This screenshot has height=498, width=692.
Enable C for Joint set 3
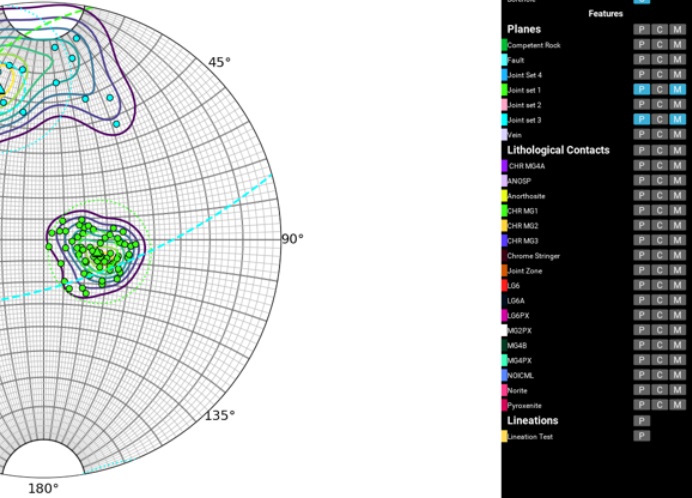[659, 120]
